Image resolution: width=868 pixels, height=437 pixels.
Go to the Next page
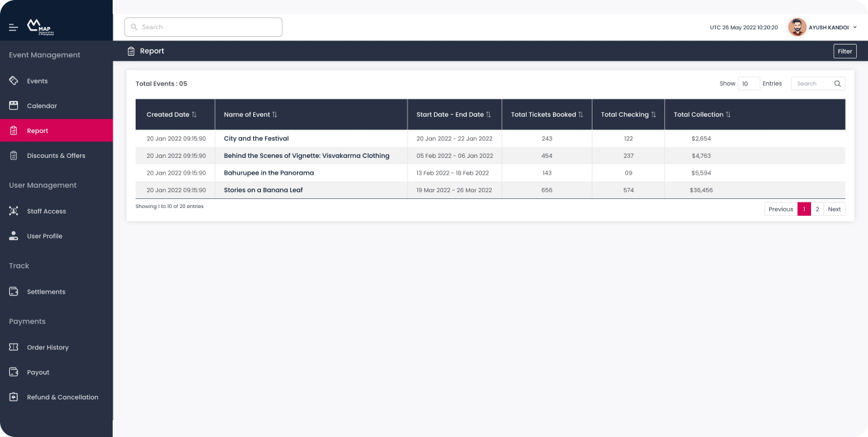click(834, 209)
